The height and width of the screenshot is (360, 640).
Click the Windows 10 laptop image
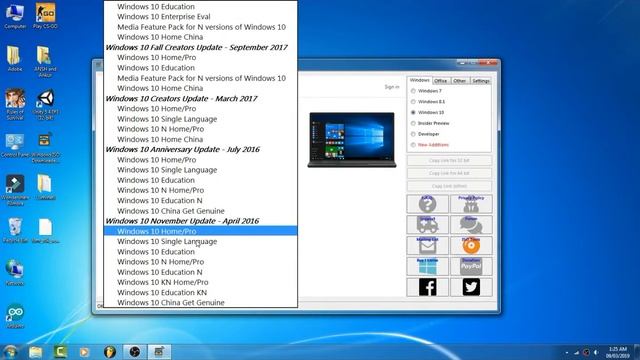[352, 140]
